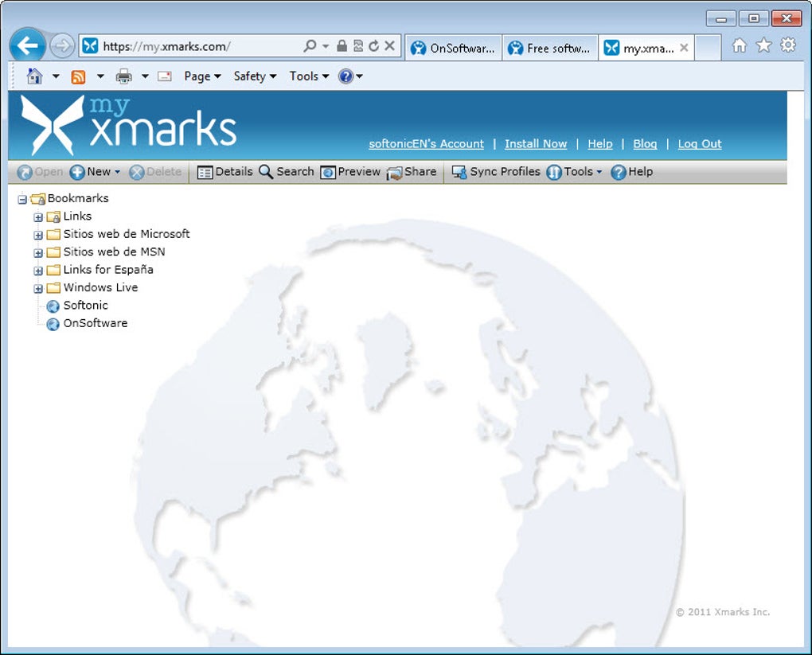Click the Log Out link
This screenshot has height=655, width=812.
pos(700,144)
